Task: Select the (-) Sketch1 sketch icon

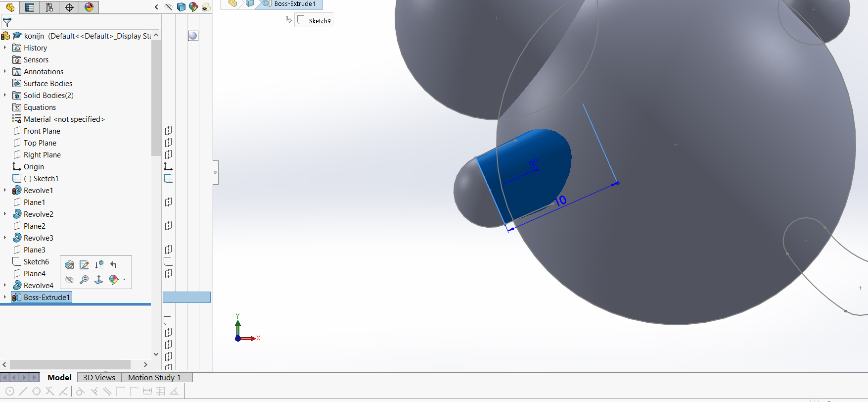Action: 17,178
